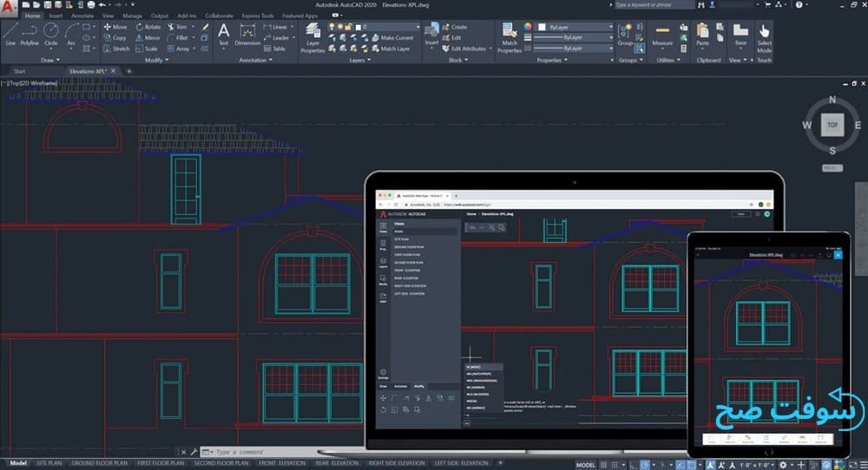Select the Text annotation tool
868x470 pixels.
pos(224,35)
